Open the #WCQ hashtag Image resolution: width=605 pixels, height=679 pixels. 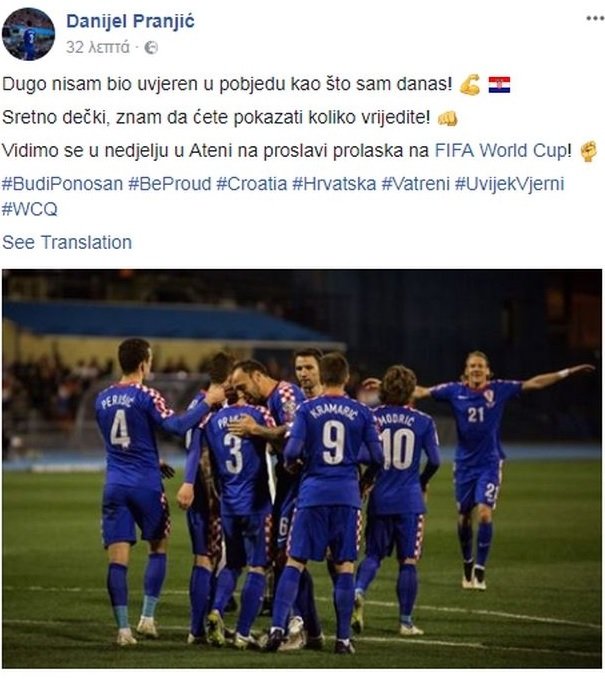29,210
